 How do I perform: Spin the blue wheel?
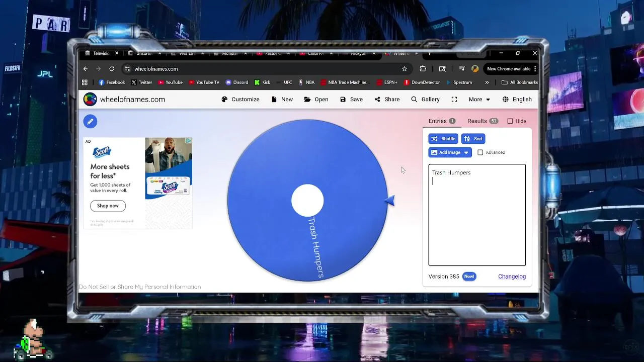pyautogui.click(x=307, y=200)
